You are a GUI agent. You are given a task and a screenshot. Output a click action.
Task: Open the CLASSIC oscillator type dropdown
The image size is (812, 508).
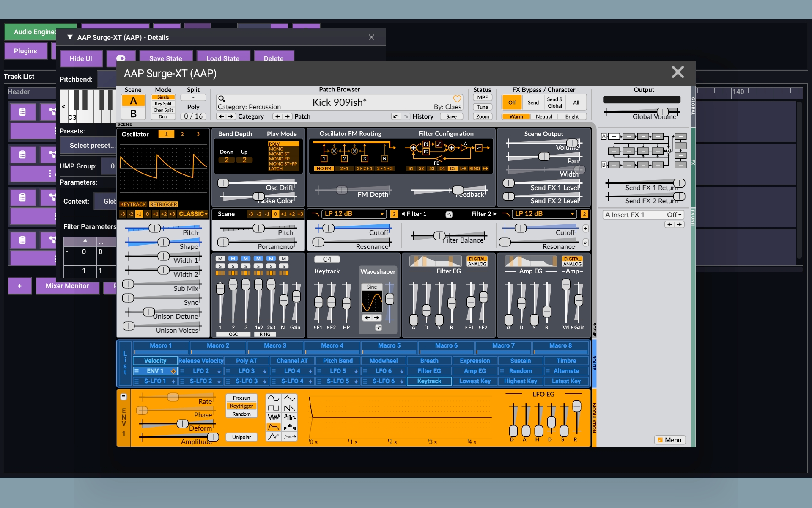[193, 214]
